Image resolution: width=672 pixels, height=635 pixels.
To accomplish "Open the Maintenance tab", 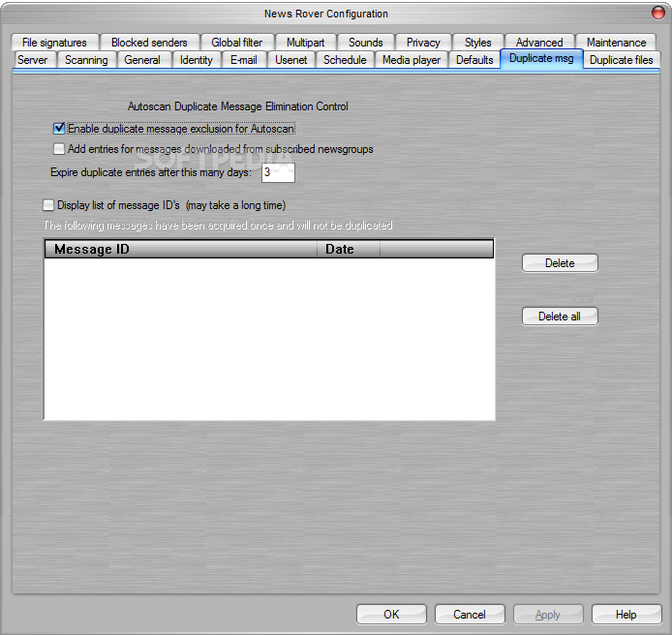I will tap(616, 43).
